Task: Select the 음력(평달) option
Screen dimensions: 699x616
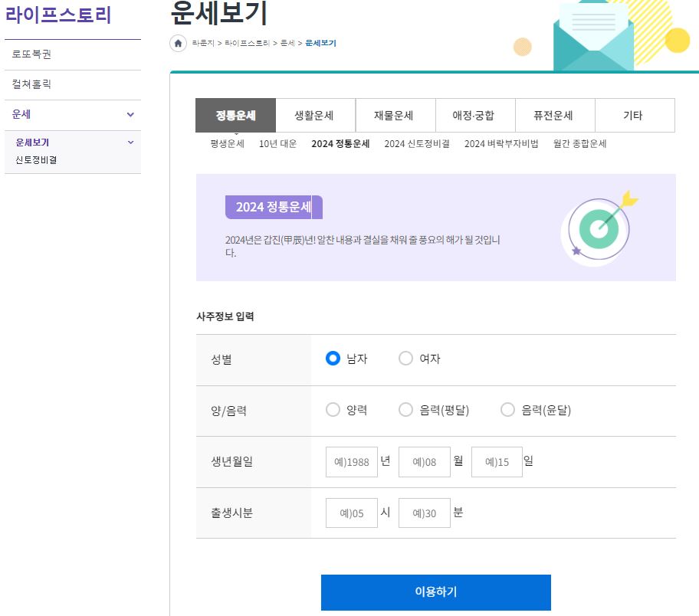Action: coord(405,410)
